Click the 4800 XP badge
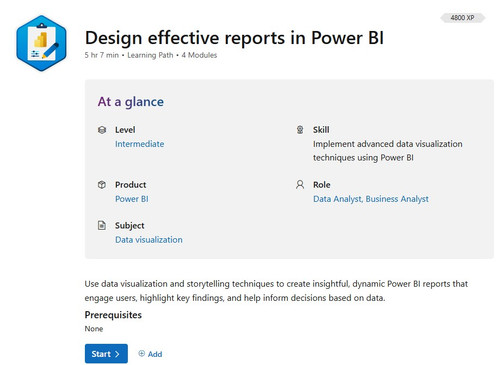Viewport: 500px width, 365px height. pos(462,18)
